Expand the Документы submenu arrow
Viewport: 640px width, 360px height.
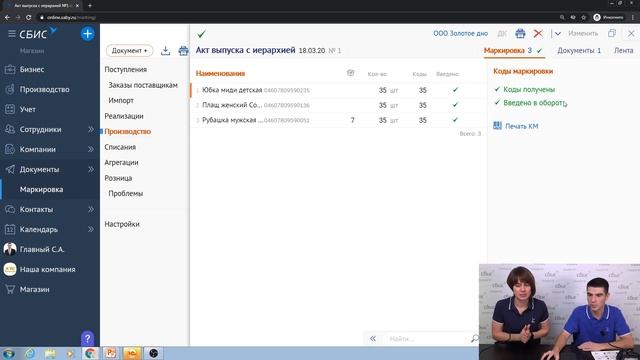(x=91, y=169)
